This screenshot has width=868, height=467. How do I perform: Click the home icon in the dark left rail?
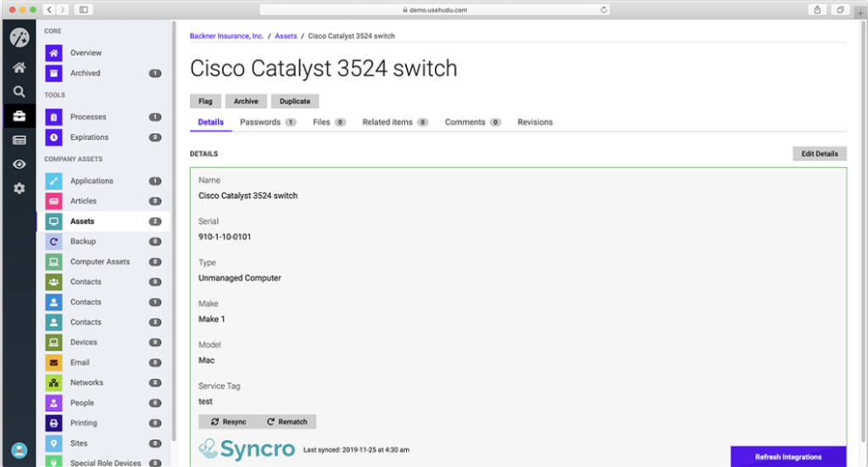(x=18, y=68)
